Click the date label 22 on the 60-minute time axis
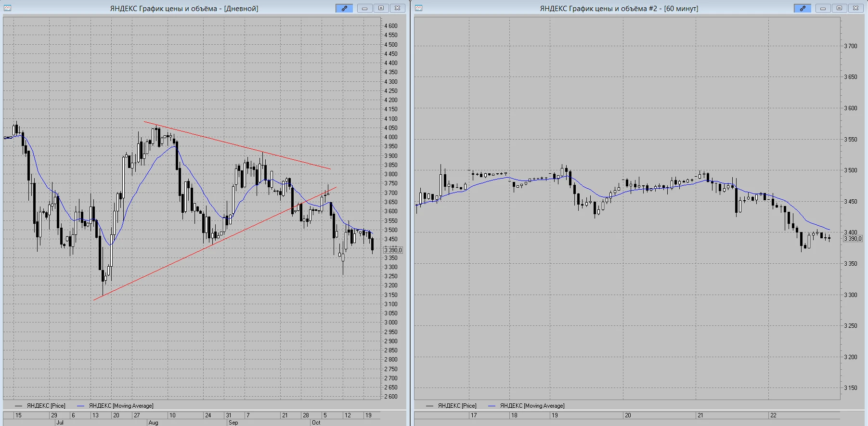Viewport: 868px width, 426px height. (x=773, y=415)
